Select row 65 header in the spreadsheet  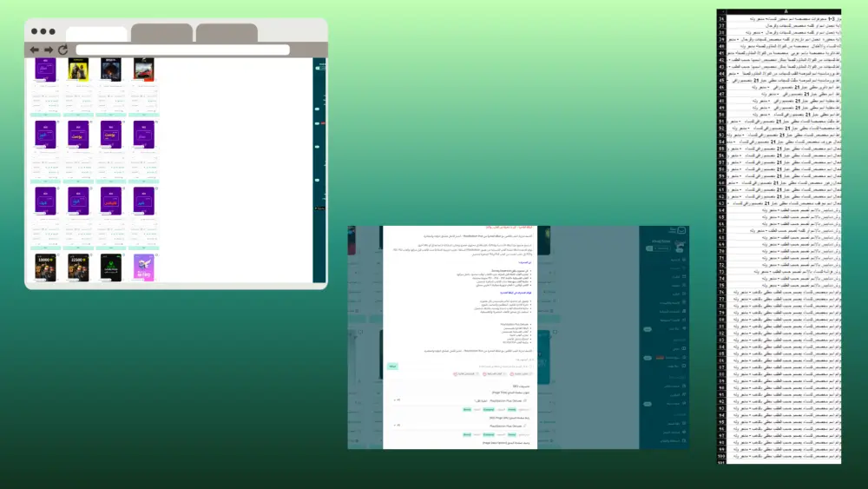721,217
